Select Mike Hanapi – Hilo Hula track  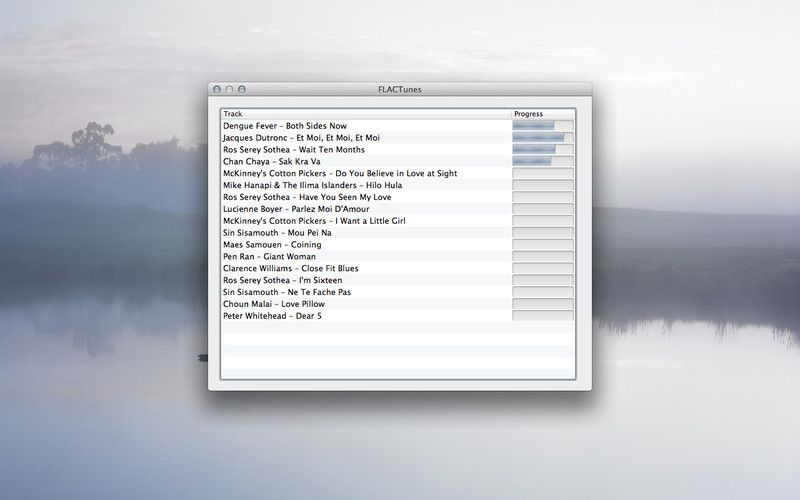[366, 185]
